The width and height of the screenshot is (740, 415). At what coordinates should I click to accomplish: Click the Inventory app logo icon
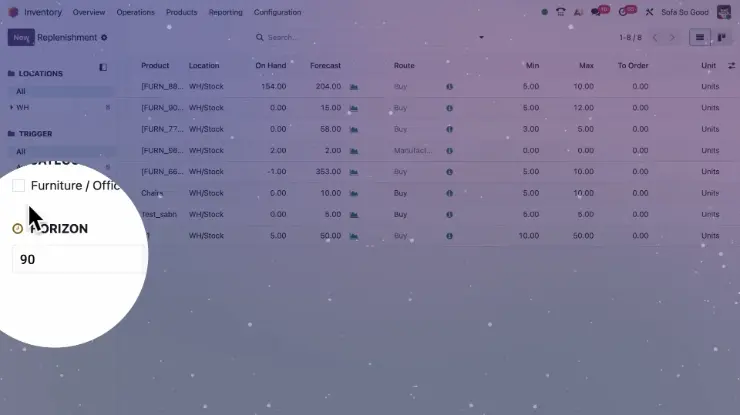(13, 12)
